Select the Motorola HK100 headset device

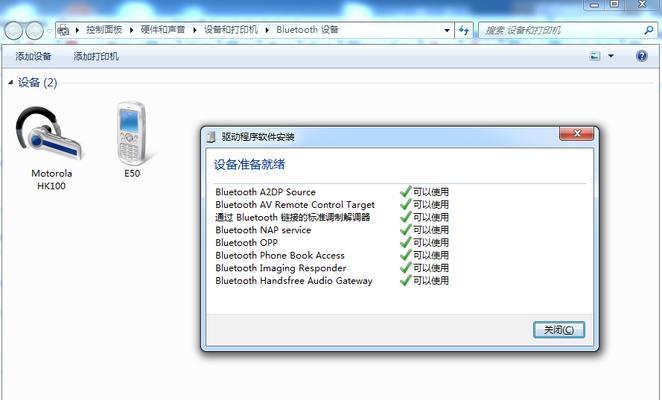[51, 148]
